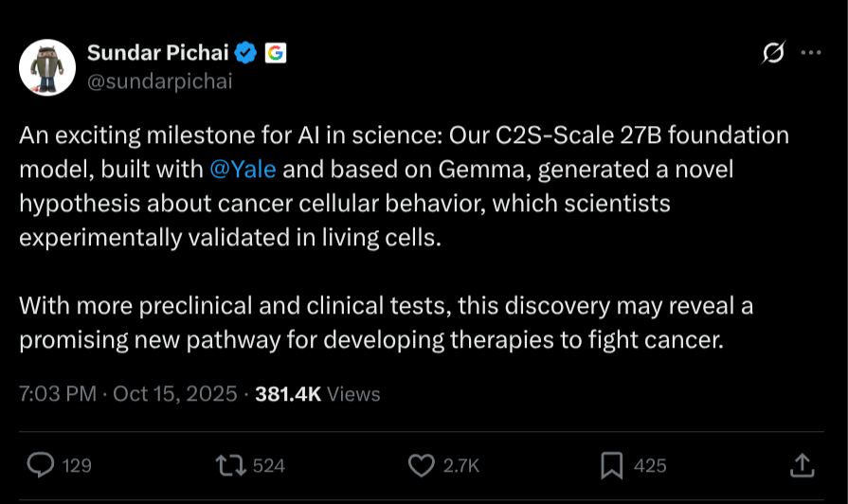Toggle like with the heart icon
This screenshot has width=848, height=504.
421,464
